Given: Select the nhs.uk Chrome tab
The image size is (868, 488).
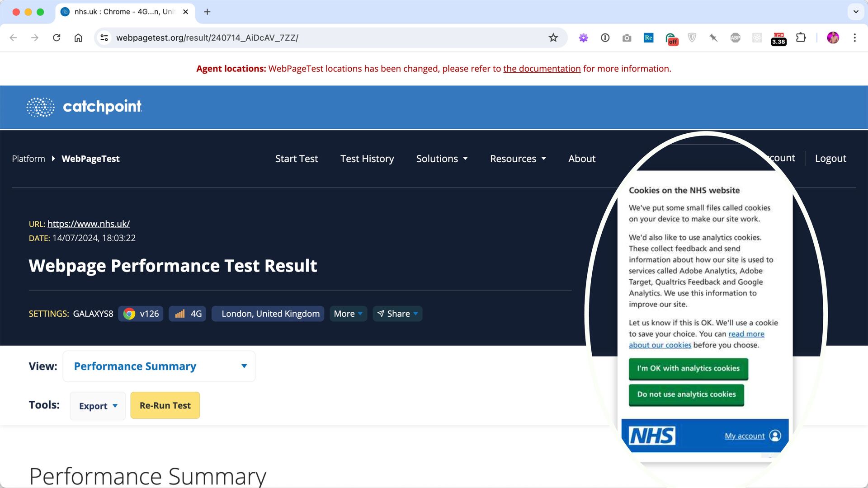Looking at the screenshot, I should [x=125, y=12].
